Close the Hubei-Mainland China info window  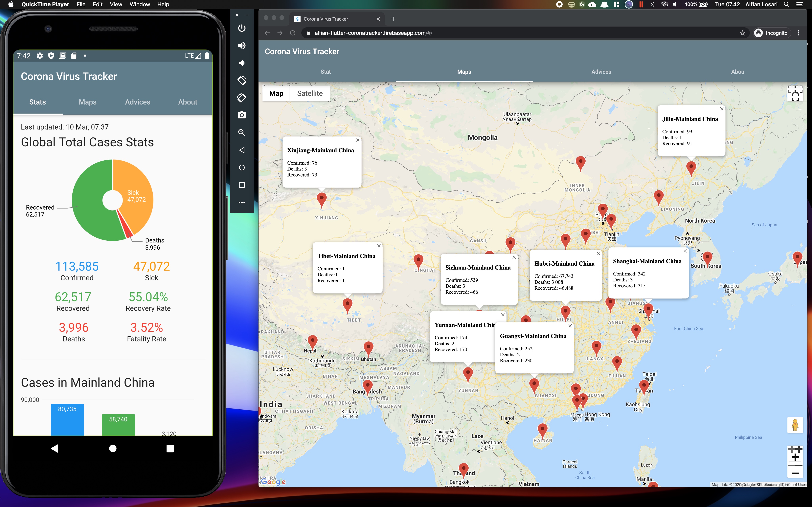598,253
